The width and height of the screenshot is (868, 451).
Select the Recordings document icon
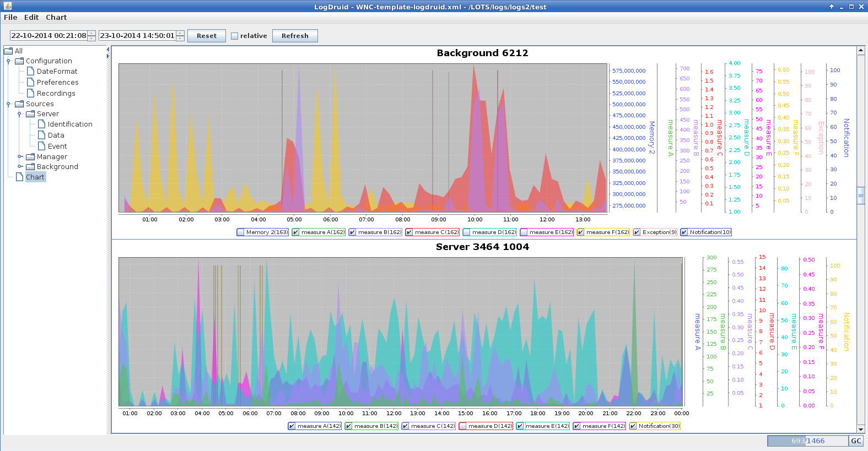(x=31, y=94)
